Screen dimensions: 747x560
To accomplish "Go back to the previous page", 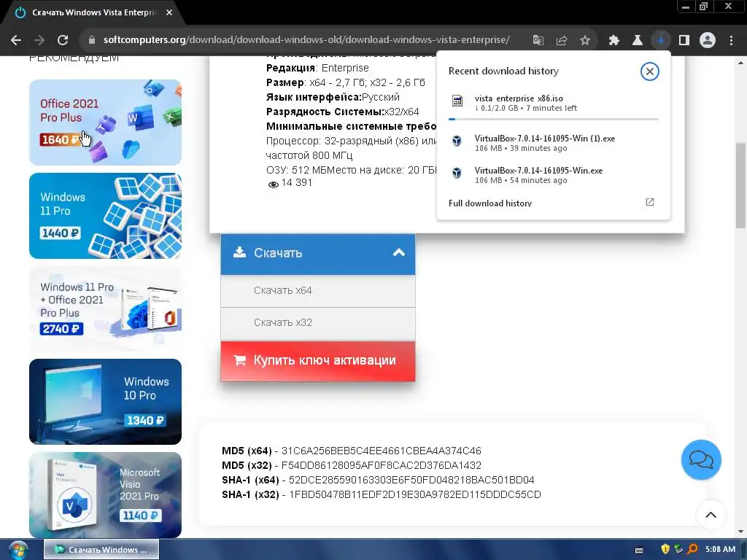I will click(16, 40).
